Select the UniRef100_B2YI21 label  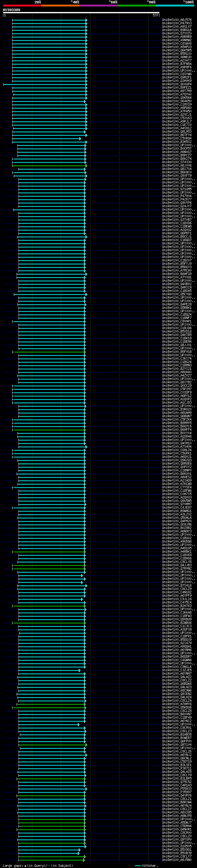pos(177,369)
